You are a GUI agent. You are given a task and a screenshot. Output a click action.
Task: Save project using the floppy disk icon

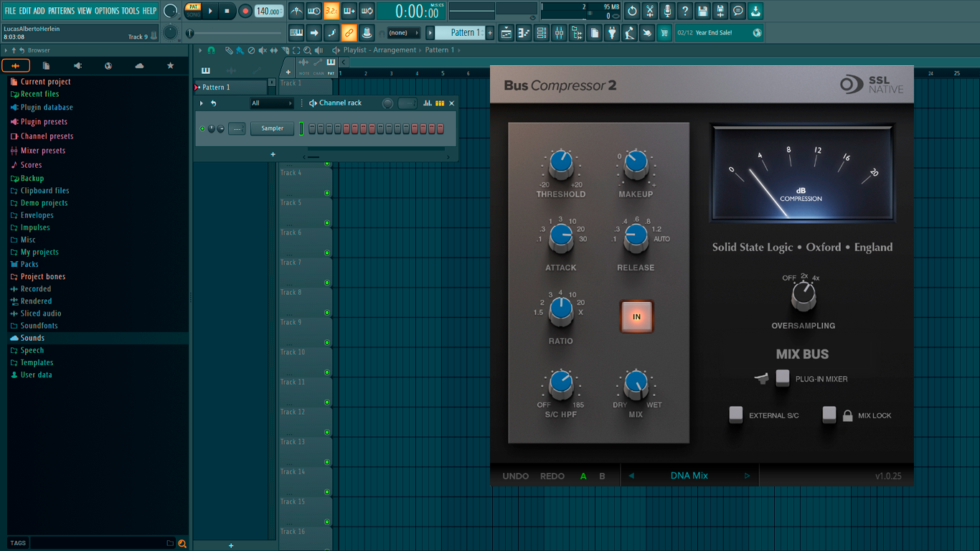702,11
